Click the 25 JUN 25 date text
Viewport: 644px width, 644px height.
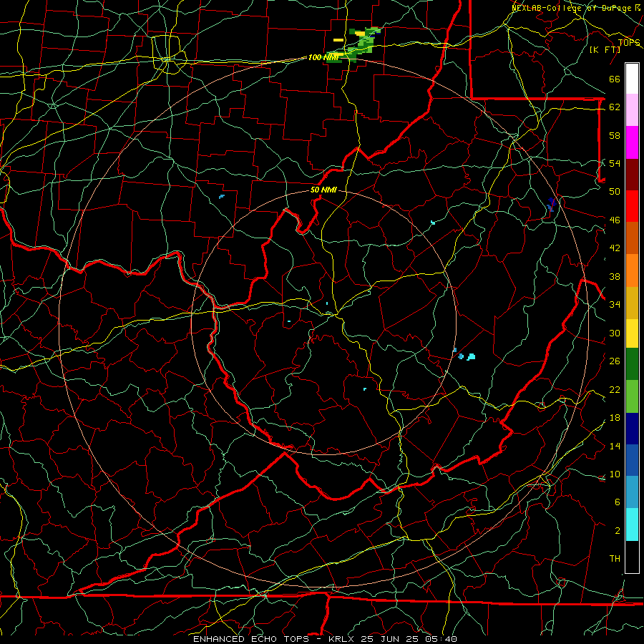tap(390, 639)
